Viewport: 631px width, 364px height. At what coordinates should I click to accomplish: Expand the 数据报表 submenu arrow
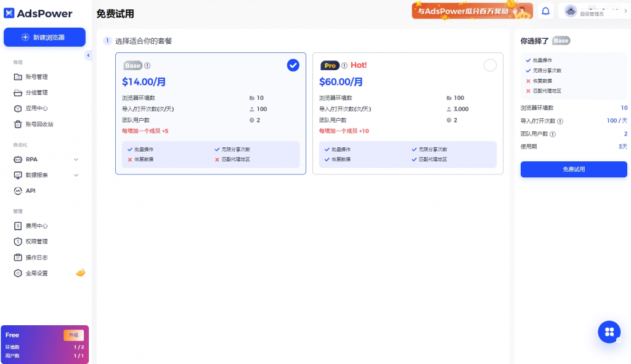tap(76, 176)
